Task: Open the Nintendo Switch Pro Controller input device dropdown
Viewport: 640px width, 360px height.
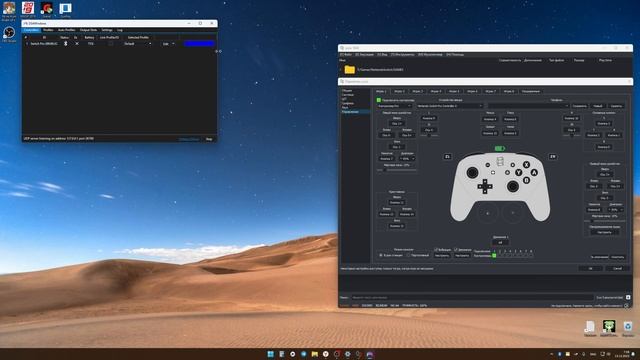Action: pyautogui.click(x=449, y=106)
